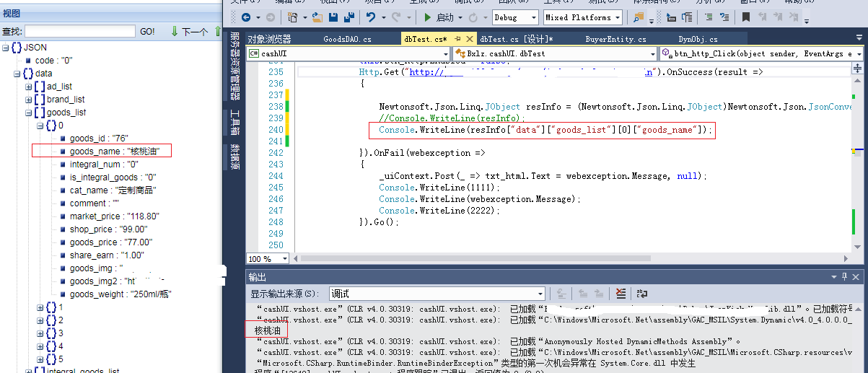Click the goods_list array bracket icon
This screenshot has height=373, width=868.
pos(40,113)
